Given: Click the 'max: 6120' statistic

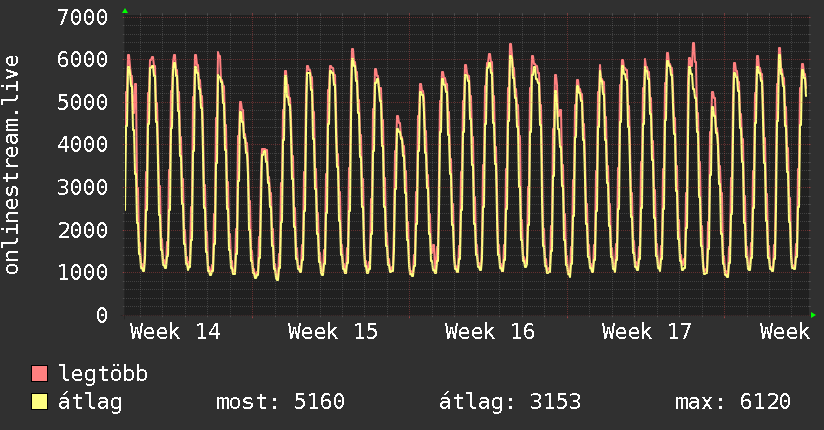Looking at the screenshot, I should pos(733,402).
